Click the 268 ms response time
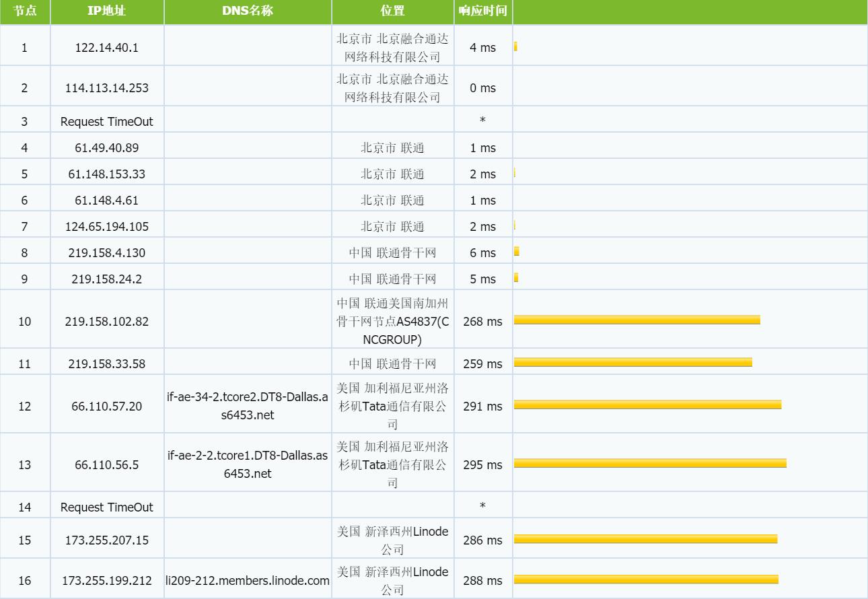The width and height of the screenshot is (868, 599). [x=482, y=321]
